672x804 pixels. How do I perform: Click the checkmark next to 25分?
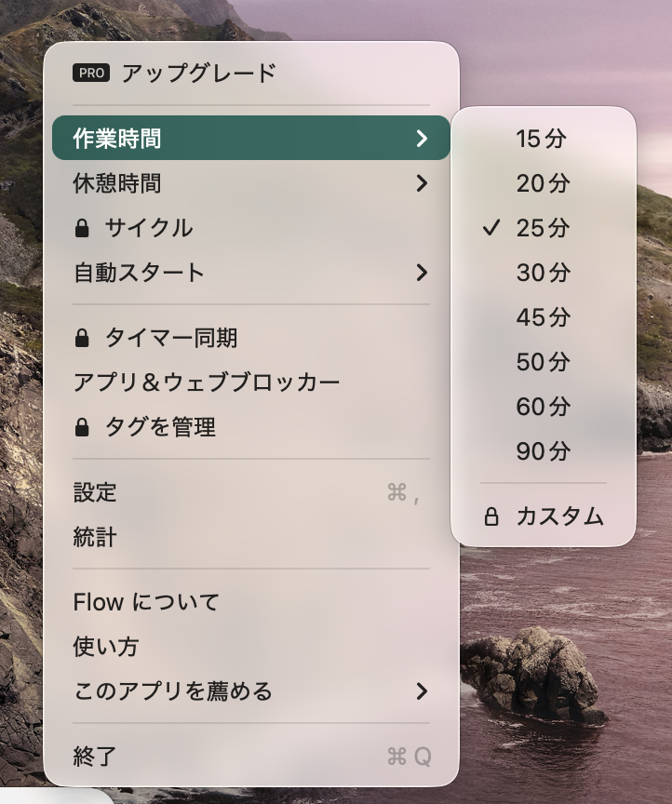pos(491,228)
